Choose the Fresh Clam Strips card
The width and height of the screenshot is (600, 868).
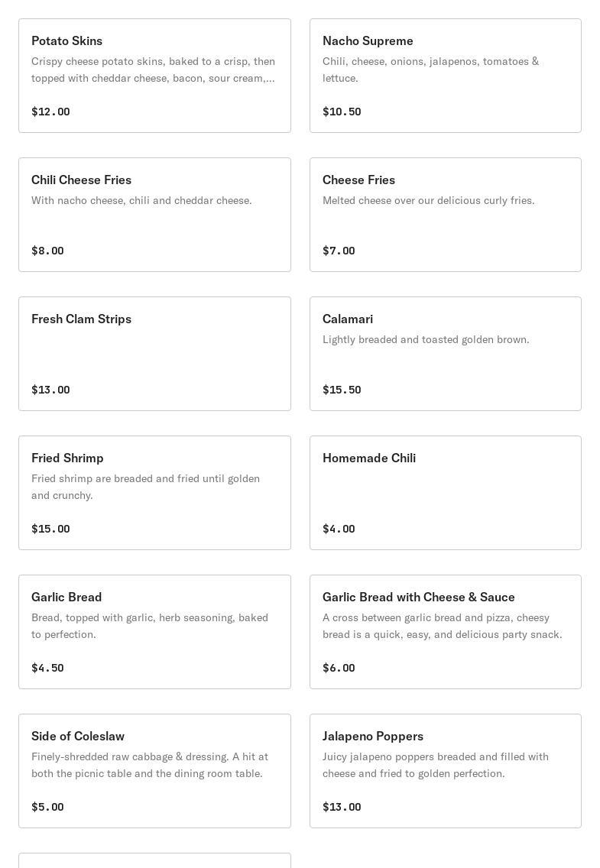[x=154, y=354]
